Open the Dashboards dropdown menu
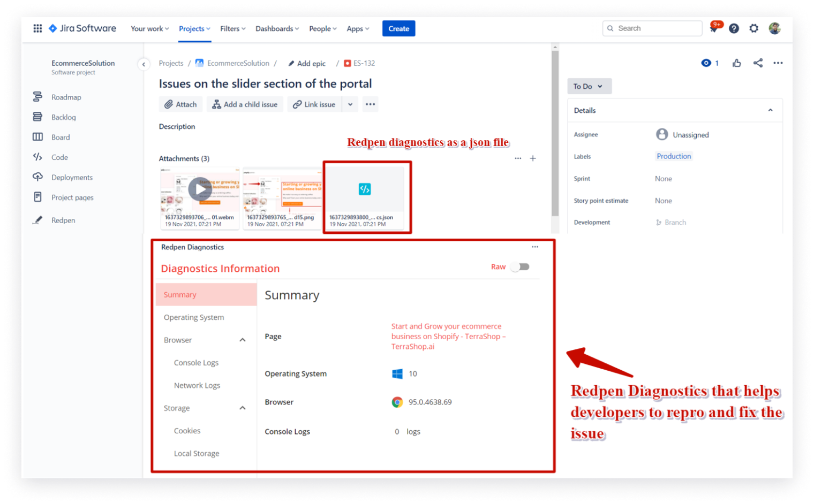The image size is (814, 504). click(x=277, y=29)
